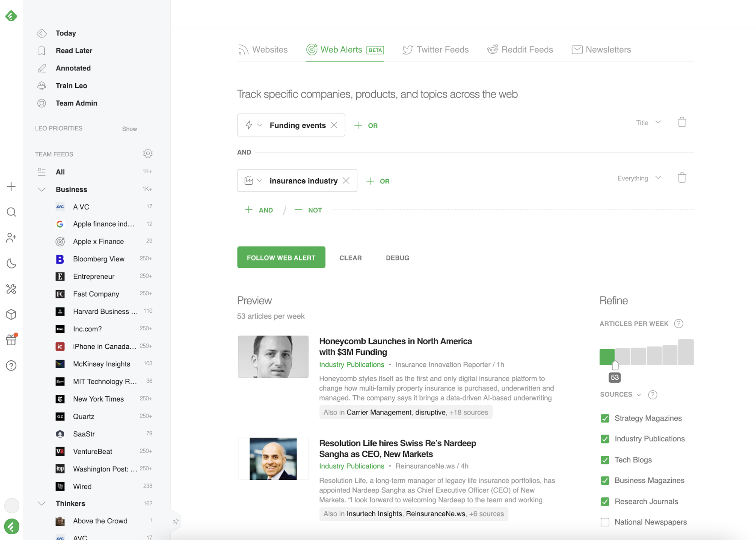Add a NOT condition
This screenshot has height=540, width=756.
pyautogui.click(x=308, y=210)
